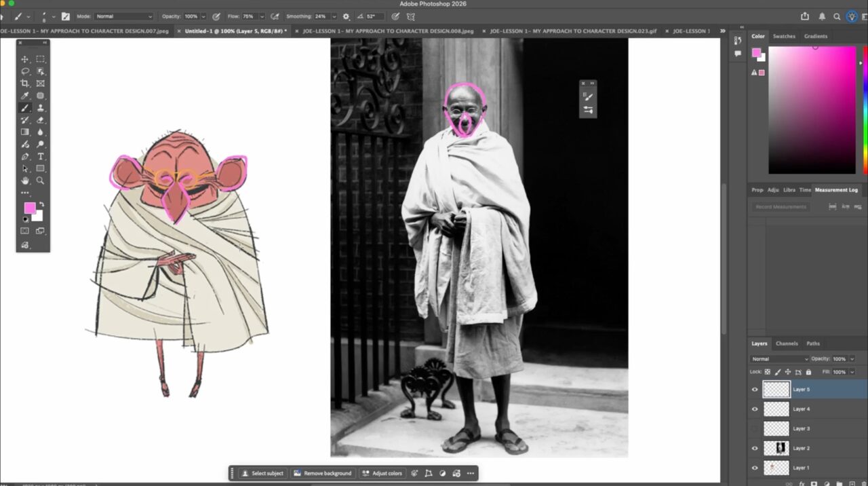This screenshot has width=868, height=486.
Task: Show the hidden Layer 3
Action: coord(755,429)
